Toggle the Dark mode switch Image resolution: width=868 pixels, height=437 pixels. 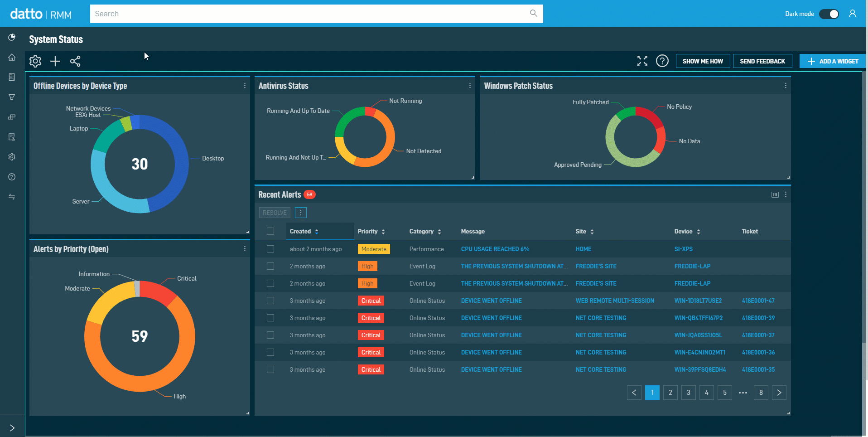(829, 14)
